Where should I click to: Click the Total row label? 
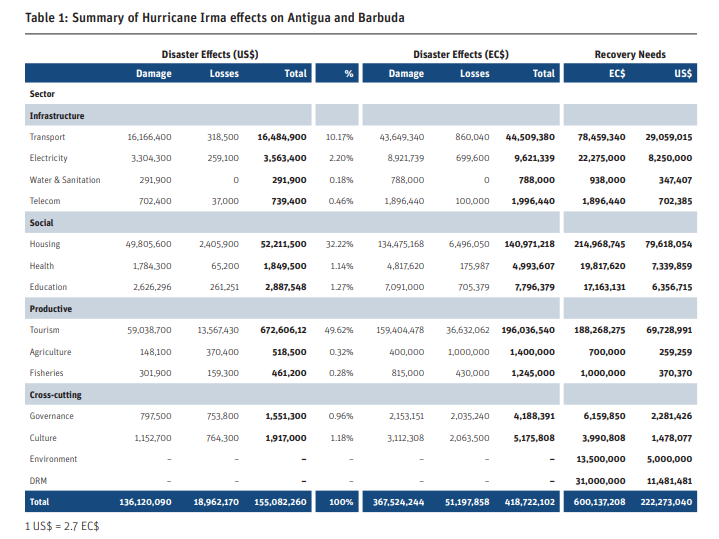pos(39,502)
